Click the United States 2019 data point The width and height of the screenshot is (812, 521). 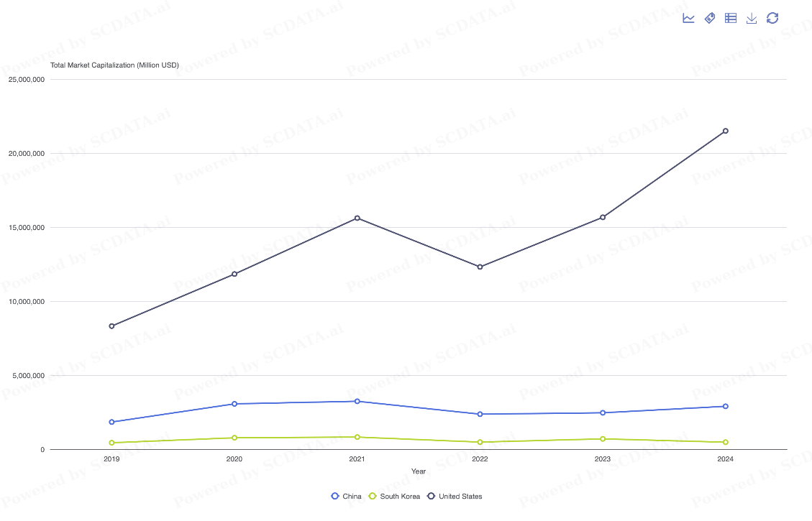tap(111, 326)
